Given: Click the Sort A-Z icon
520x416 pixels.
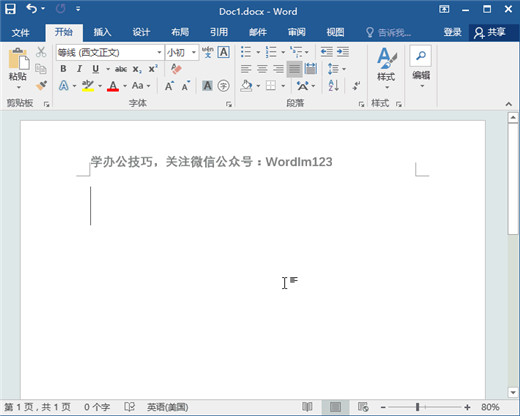Looking at the screenshot, I should (333, 86).
